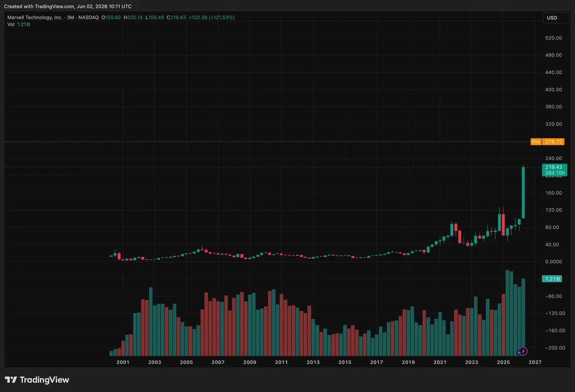
Task: Click the 2005 year label on time axis
Action: pos(186,363)
